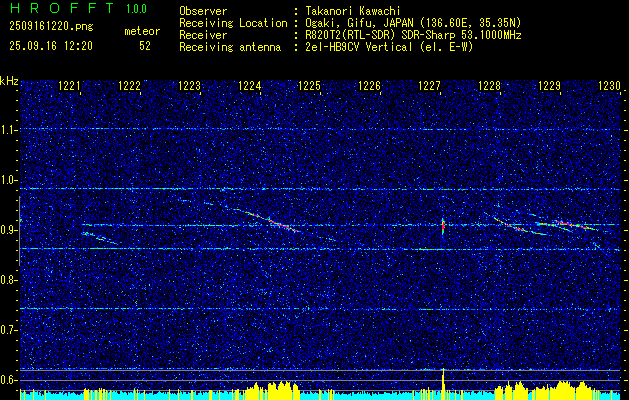Click the 0.9 kHz axis label

pos(8,230)
